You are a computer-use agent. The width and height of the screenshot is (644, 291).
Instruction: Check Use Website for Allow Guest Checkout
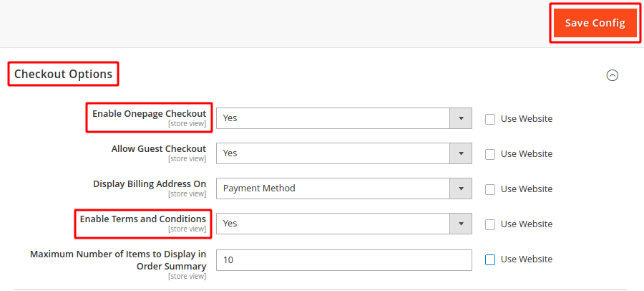coord(490,154)
